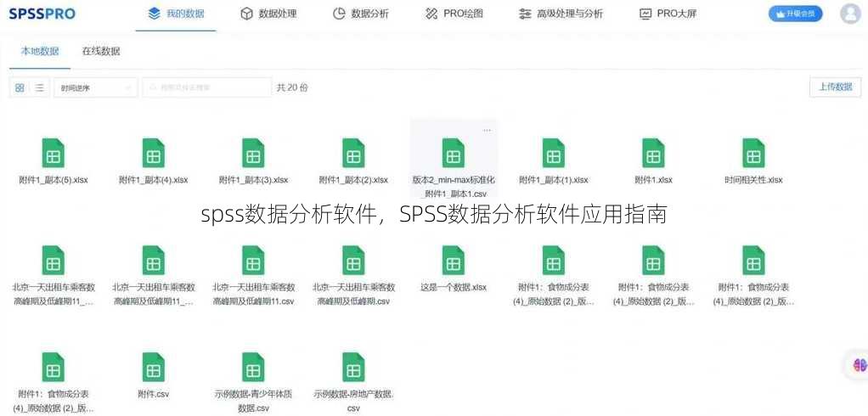The height and width of the screenshot is (416, 868).
Task: Open more options on 版本2_min-max标准化 card
Action: tap(487, 131)
